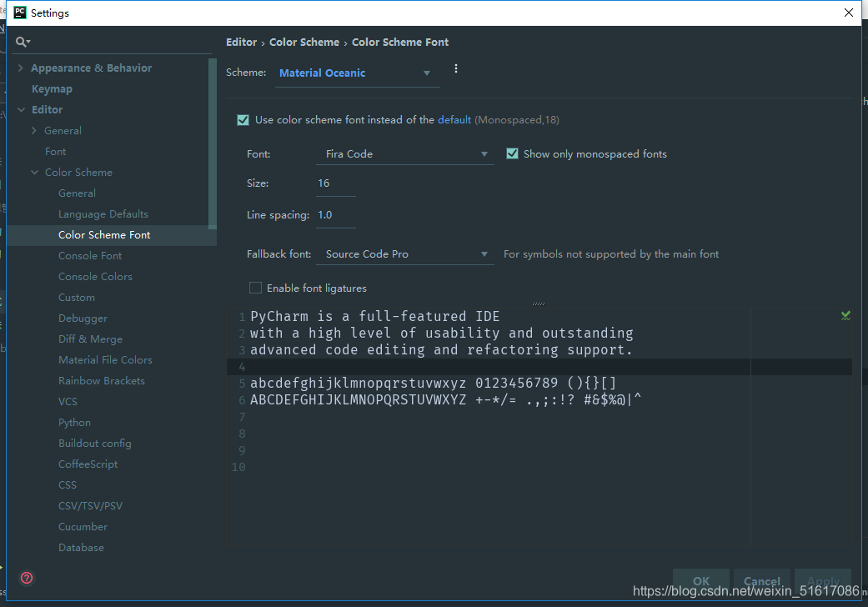868x607 pixels.
Task: Select the Debugger color scheme page
Action: [83, 319]
